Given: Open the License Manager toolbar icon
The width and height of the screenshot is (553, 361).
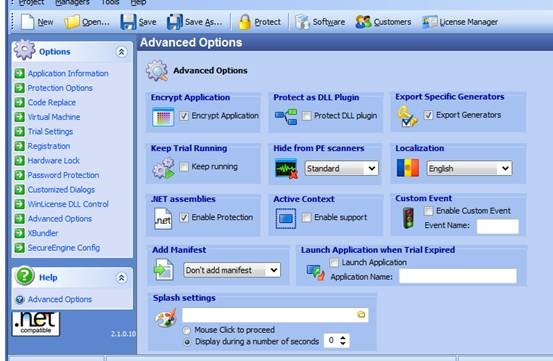Looking at the screenshot, I should (x=430, y=22).
